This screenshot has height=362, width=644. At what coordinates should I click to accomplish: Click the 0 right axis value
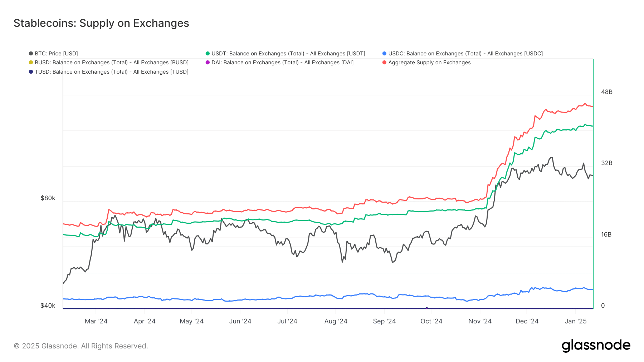coord(603,306)
